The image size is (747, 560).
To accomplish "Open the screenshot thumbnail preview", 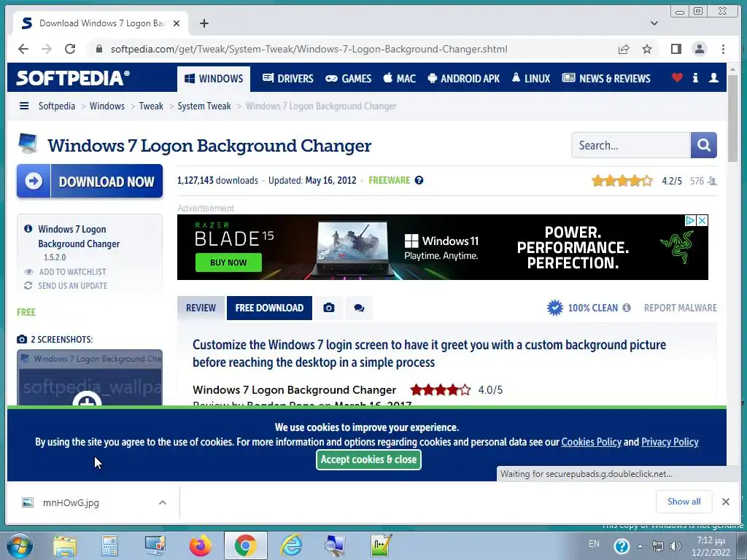I will (90, 378).
